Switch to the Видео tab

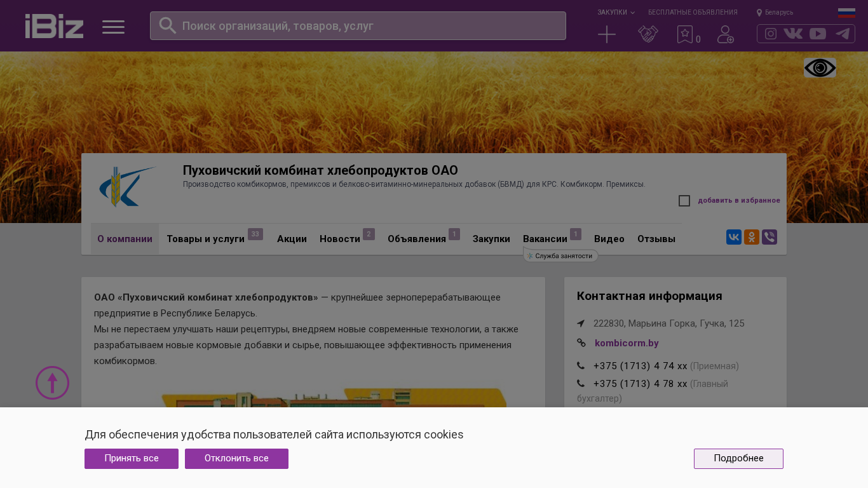(609, 239)
